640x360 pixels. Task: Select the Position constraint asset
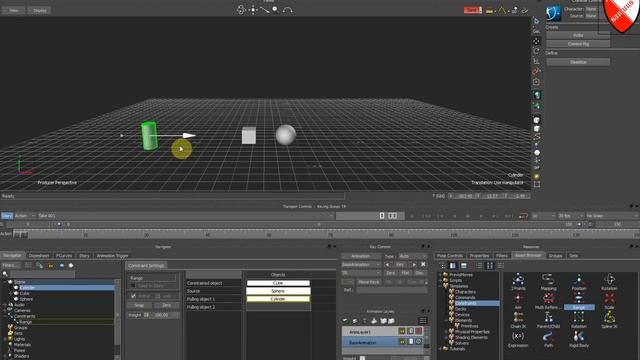(579, 282)
